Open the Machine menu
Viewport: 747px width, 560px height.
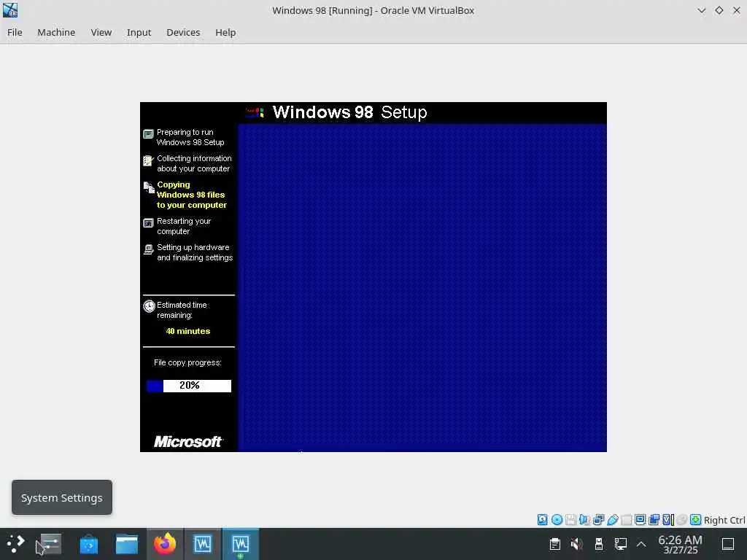56,32
